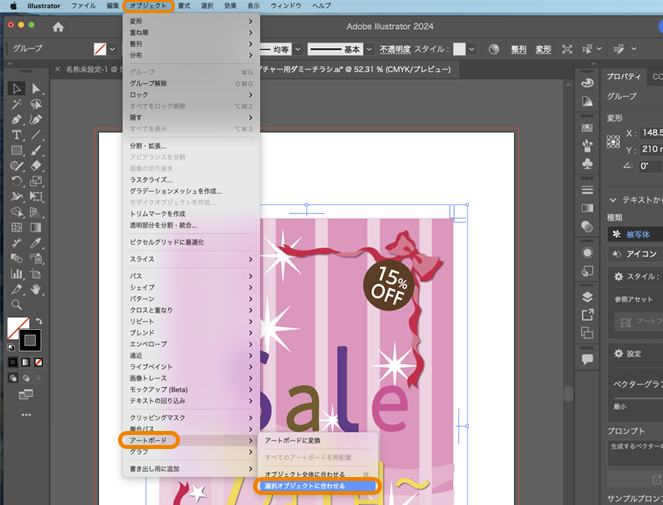
Task: Select the Magic Wand tool
Action: (x=16, y=104)
